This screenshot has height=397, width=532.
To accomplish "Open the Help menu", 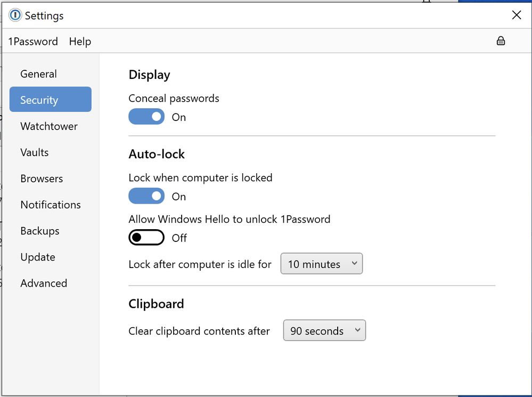I will coord(80,42).
